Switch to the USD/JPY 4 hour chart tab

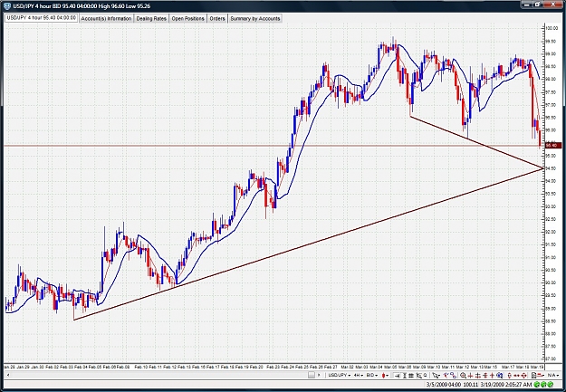[41, 18]
